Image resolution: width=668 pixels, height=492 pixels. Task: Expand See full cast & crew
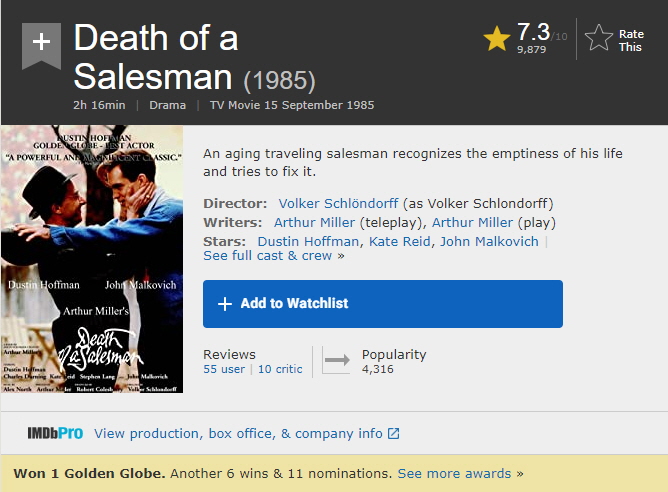coord(268,256)
